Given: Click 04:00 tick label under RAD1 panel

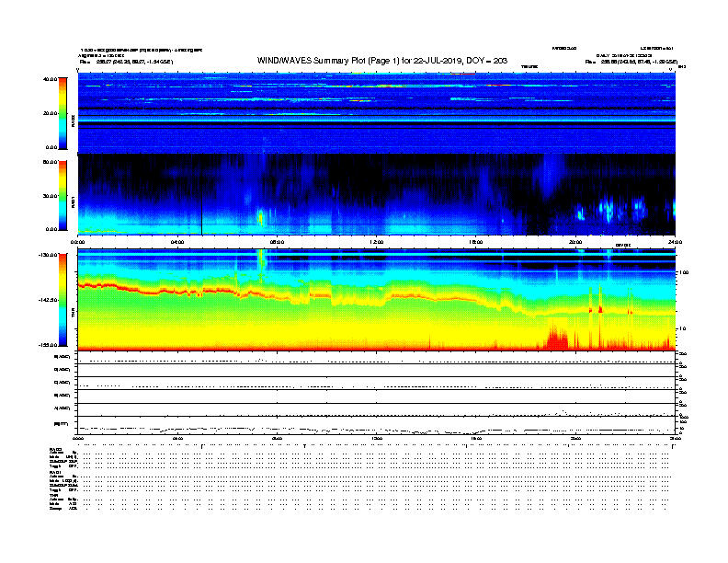Looking at the screenshot, I should (177, 242).
